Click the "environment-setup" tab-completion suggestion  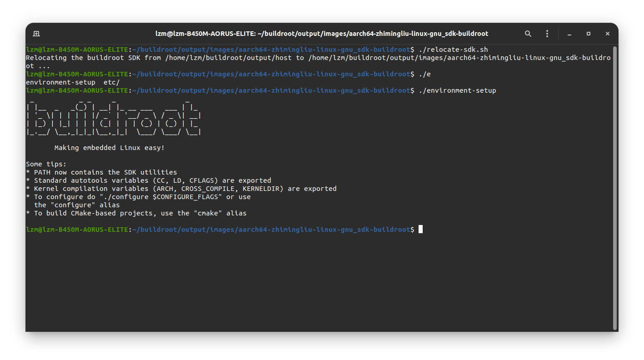click(60, 82)
